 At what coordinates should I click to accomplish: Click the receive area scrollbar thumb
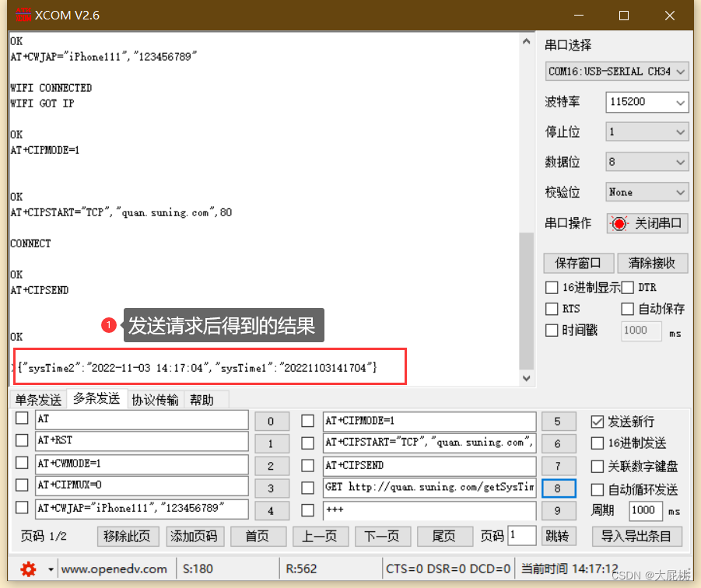coord(527,301)
